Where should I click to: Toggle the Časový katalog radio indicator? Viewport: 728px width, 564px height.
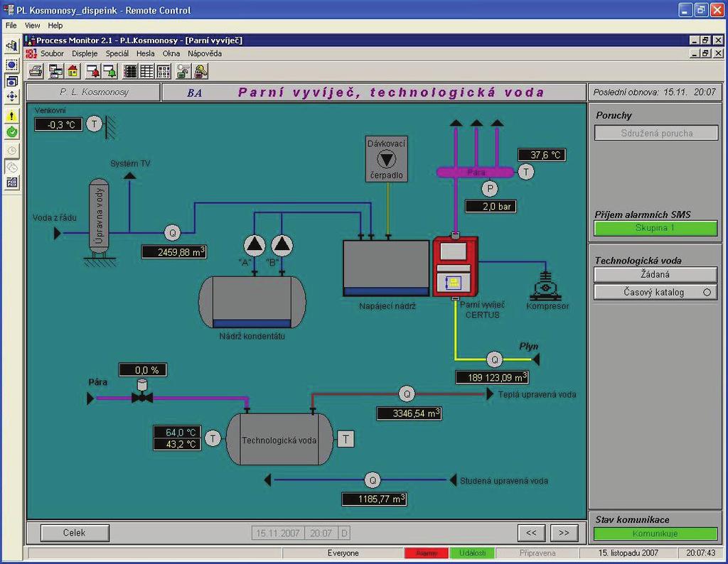pyautogui.click(x=707, y=292)
